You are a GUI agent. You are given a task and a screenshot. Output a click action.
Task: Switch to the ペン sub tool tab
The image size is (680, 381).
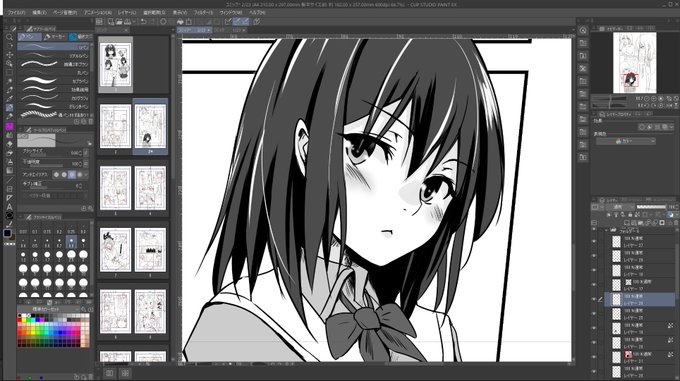29,37
